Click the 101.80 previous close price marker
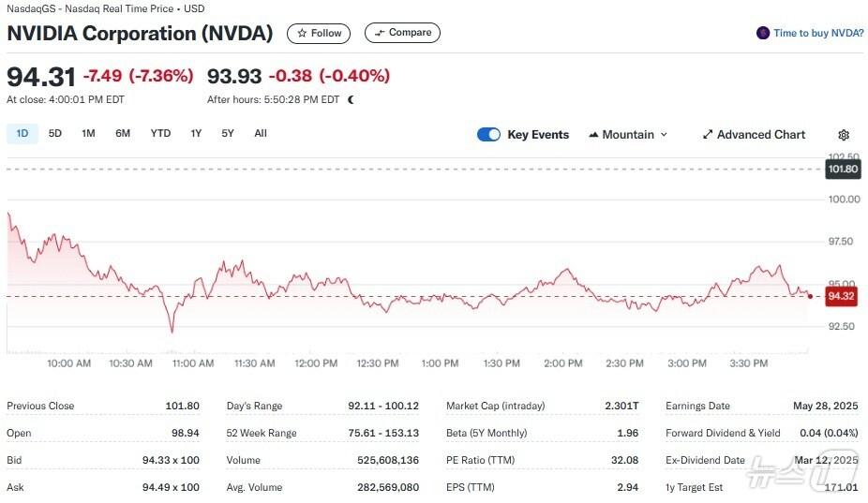The width and height of the screenshot is (868, 503). click(x=843, y=170)
